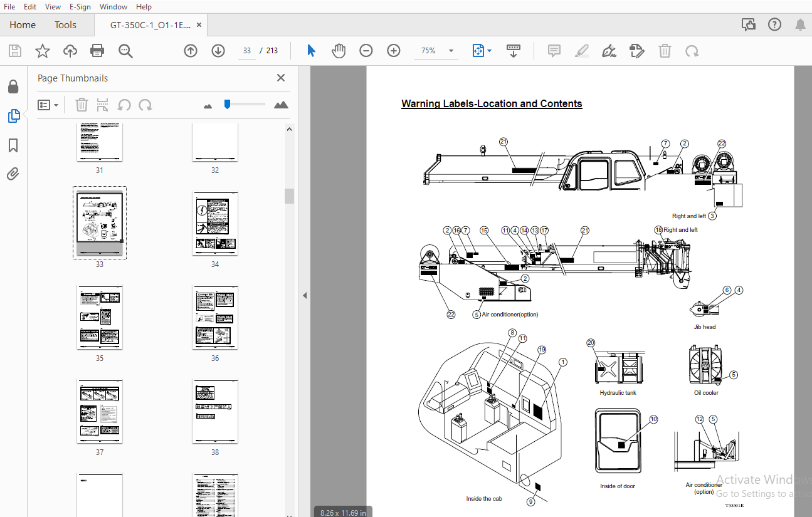Screen dimensions: 812x517
Task: Reduce thumbnail size small mountain icon
Action: 208,106
